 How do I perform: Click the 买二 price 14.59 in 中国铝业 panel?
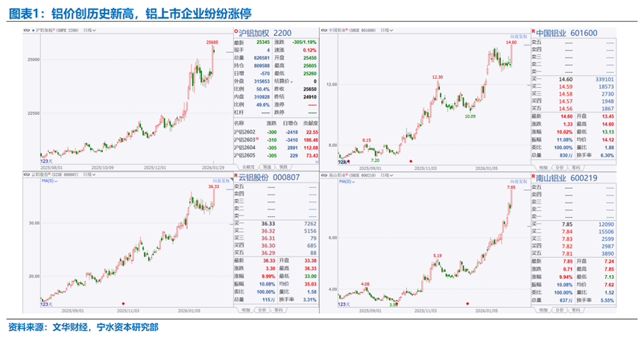point(566,87)
